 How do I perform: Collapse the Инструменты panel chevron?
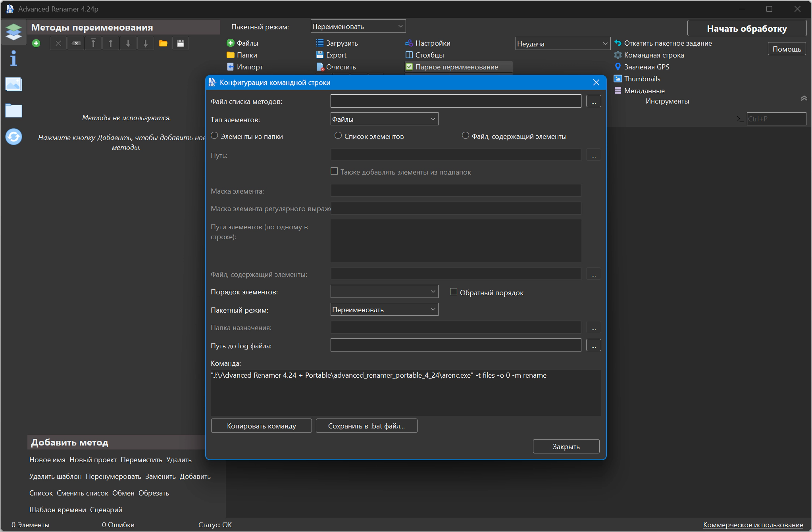click(804, 98)
